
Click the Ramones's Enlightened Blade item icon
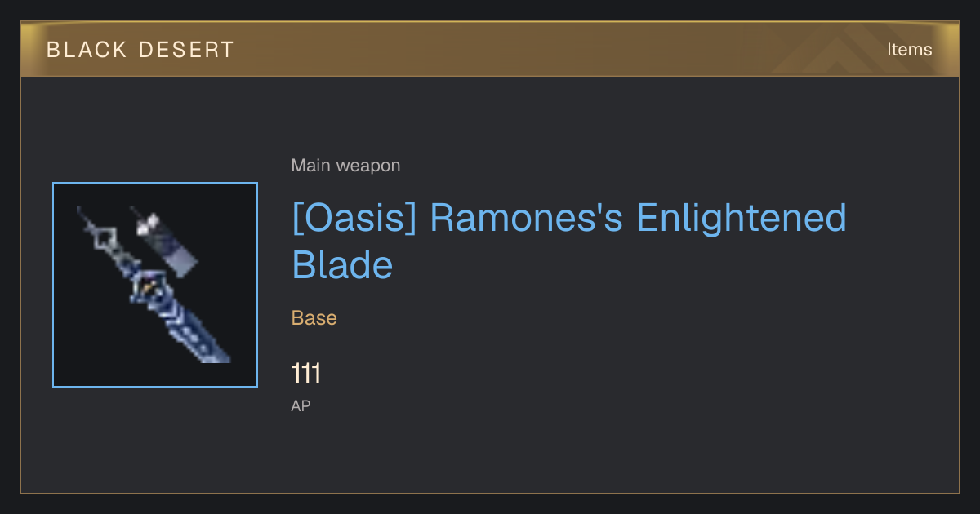155,285
